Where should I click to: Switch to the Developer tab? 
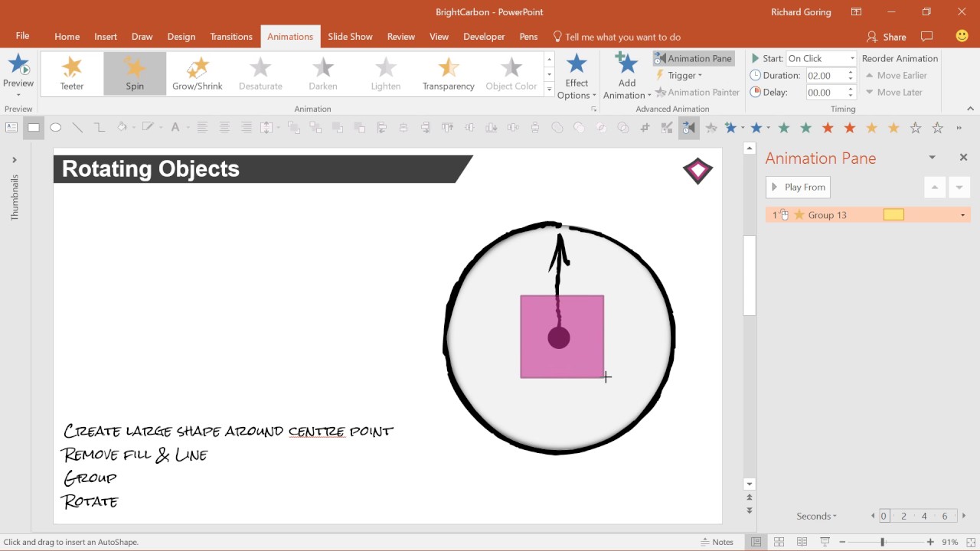(x=484, y=36)
